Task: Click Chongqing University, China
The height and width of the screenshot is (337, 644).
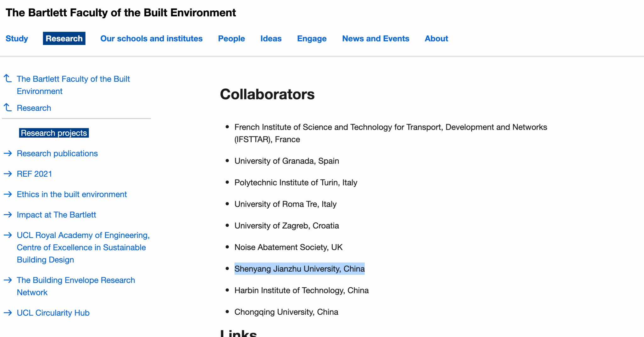Action: point(286,312)
